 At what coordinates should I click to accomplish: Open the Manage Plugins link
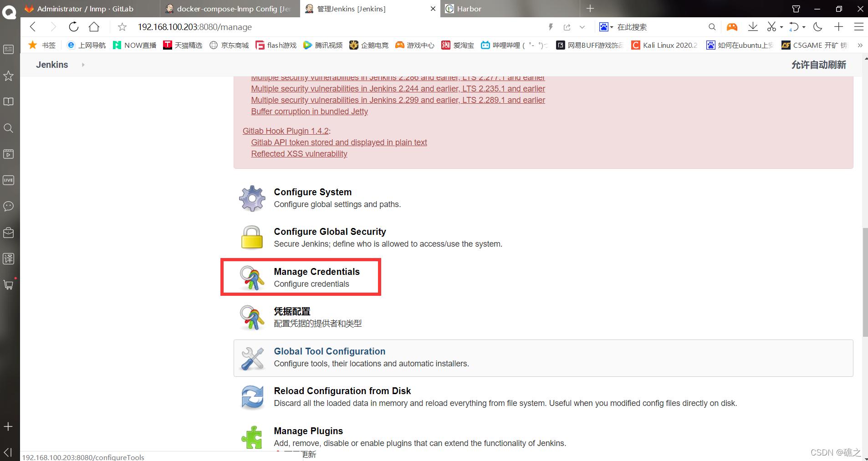(308, 431)
